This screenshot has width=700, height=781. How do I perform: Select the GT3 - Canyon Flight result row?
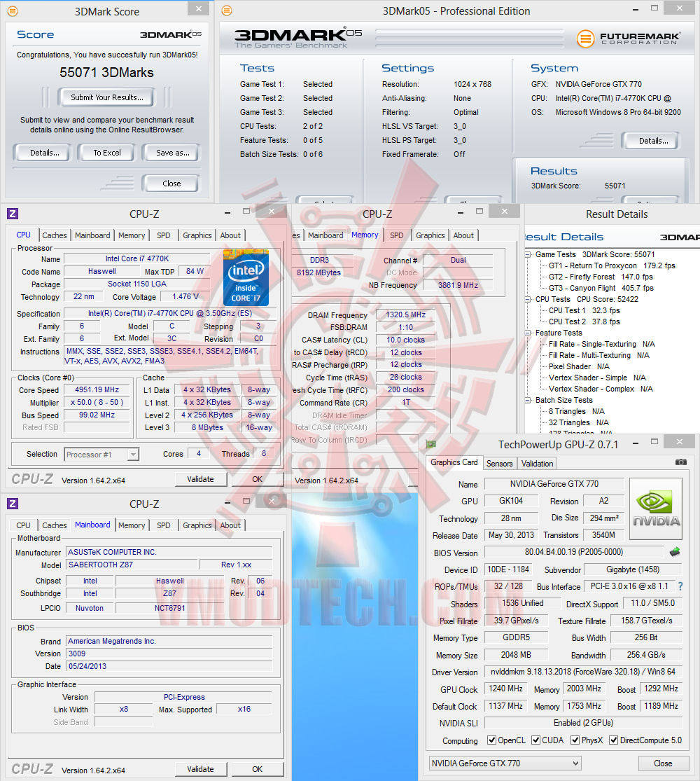pyautogui.click(x=601, y=289)
